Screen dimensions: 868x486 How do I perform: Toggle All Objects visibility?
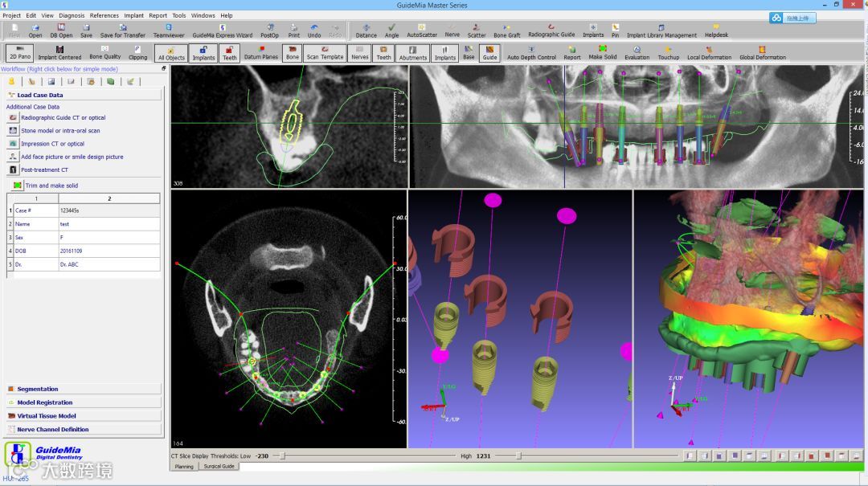(x=171, y=53)
